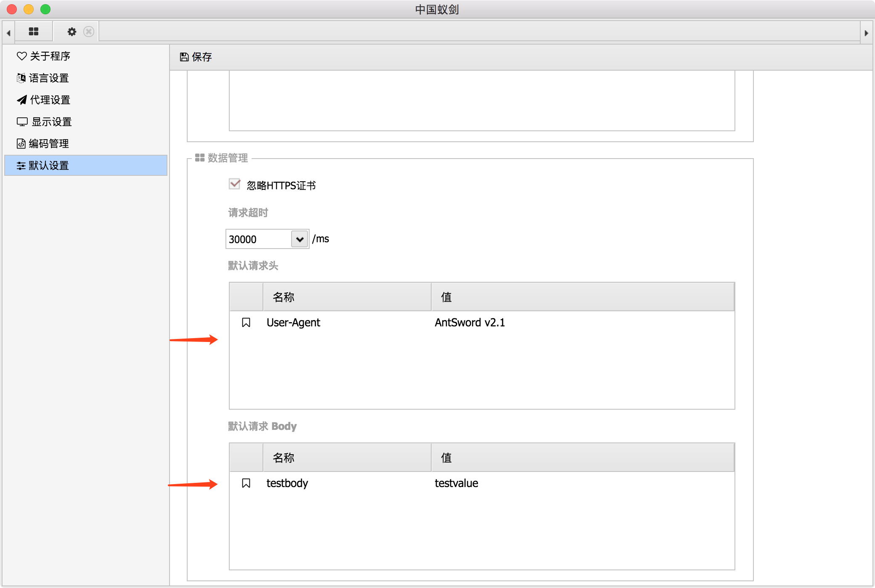Click the save floppy disk icon
Image resolution: width=875 pixels, height=588 pixels.
point(184,57)
